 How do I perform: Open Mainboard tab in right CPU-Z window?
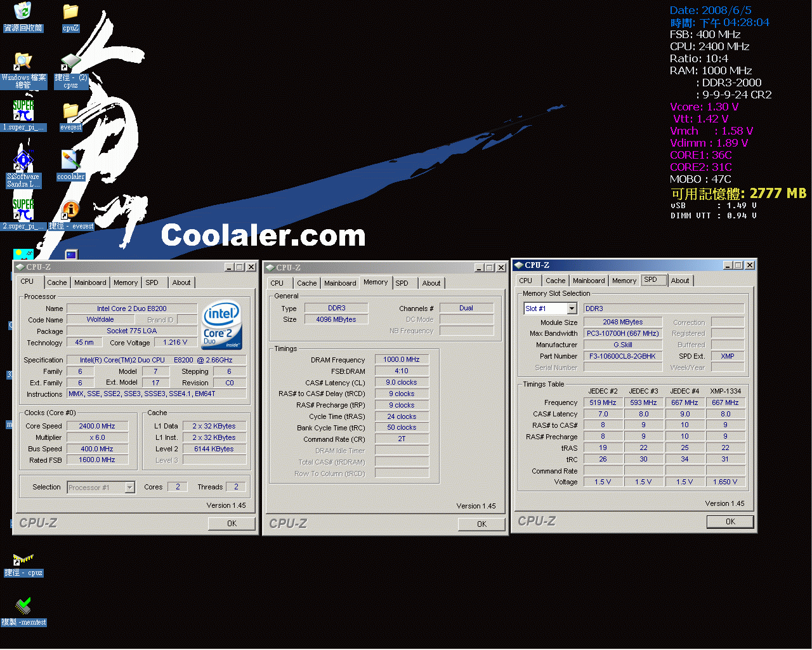589,281
